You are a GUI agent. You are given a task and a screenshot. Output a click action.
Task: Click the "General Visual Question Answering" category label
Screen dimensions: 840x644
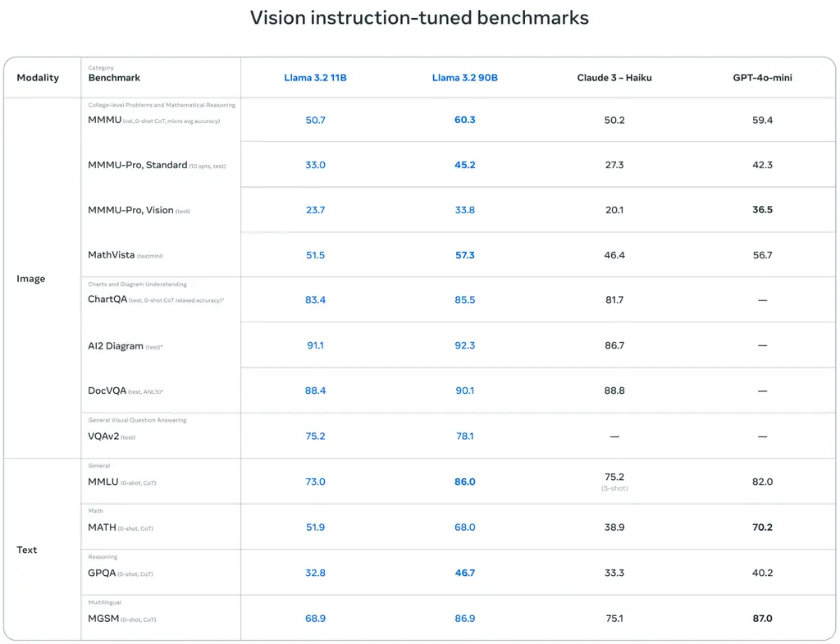138,420
